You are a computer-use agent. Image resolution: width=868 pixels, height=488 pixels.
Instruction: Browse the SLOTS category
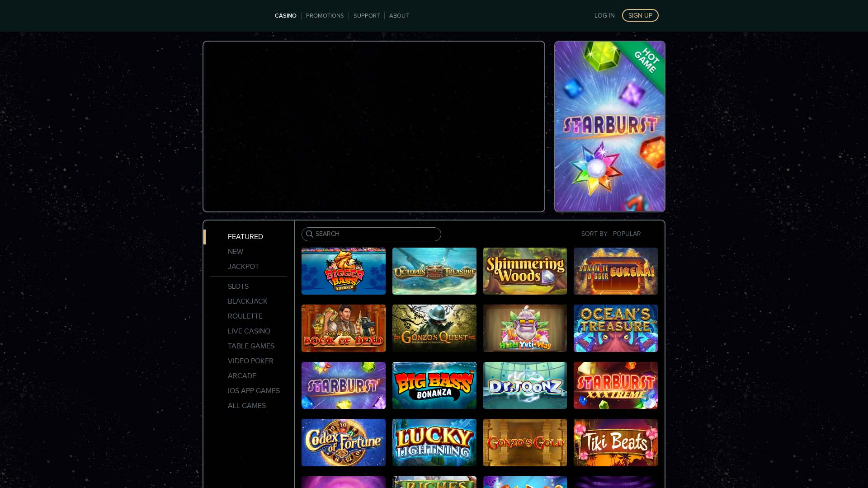tap(238, 286)
